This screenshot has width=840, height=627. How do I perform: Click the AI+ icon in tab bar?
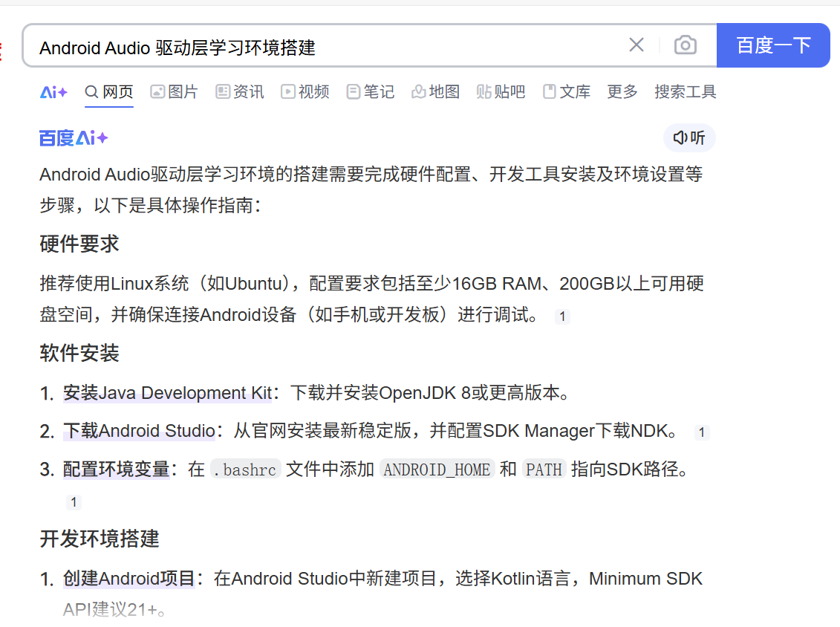53,92
